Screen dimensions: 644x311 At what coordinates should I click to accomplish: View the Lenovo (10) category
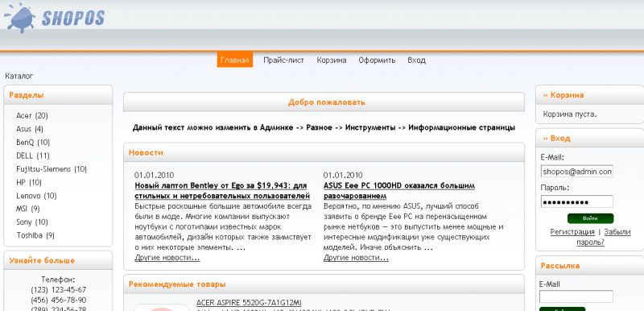pos(36,196)
